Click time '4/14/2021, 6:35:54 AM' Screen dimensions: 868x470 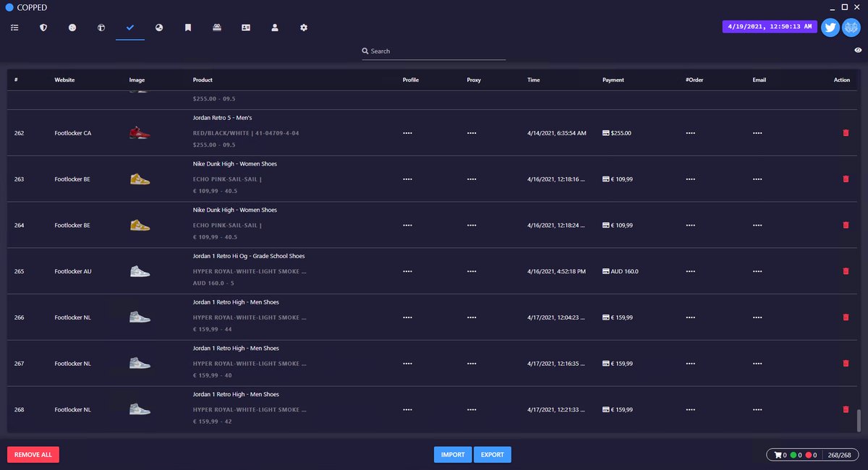557,133
